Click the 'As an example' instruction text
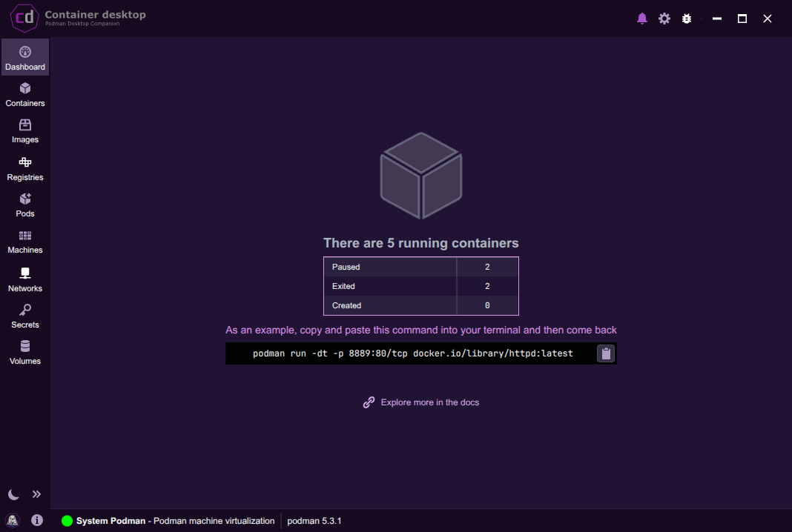Viewport: 792px width, 532px height. click(420, 330)
